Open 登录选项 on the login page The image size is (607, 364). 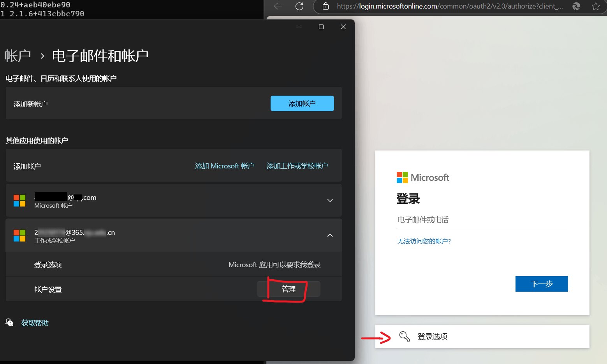point(482,336)
